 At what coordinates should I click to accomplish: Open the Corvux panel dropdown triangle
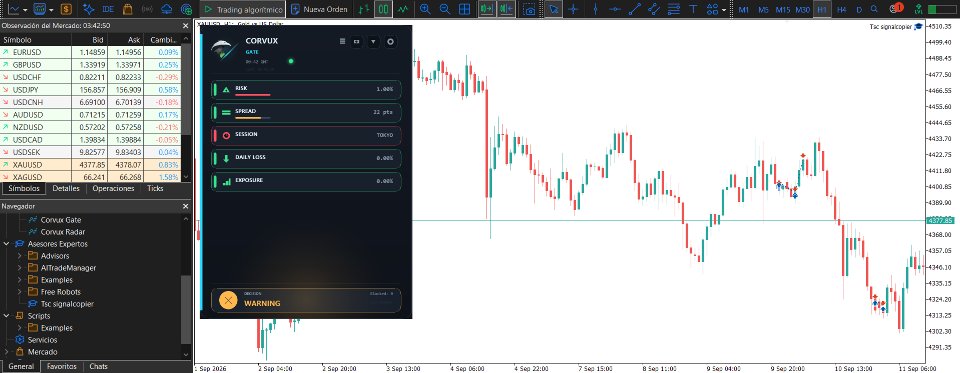[373, 42]
